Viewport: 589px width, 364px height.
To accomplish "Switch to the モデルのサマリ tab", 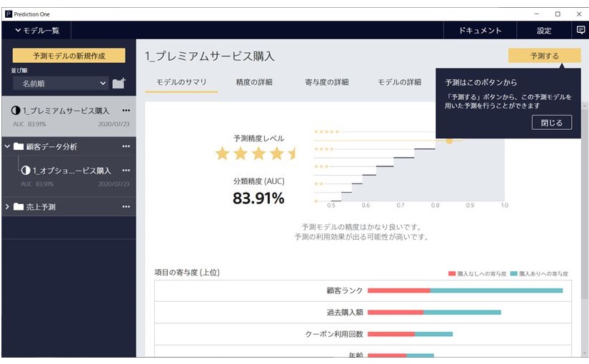I will pyautogui.click(x=181, y=82).
